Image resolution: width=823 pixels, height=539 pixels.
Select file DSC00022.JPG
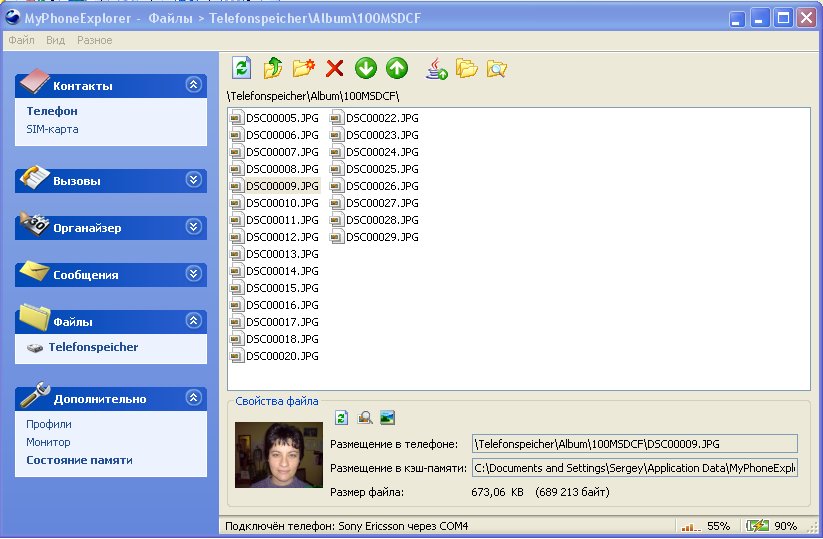coord(374,118)
